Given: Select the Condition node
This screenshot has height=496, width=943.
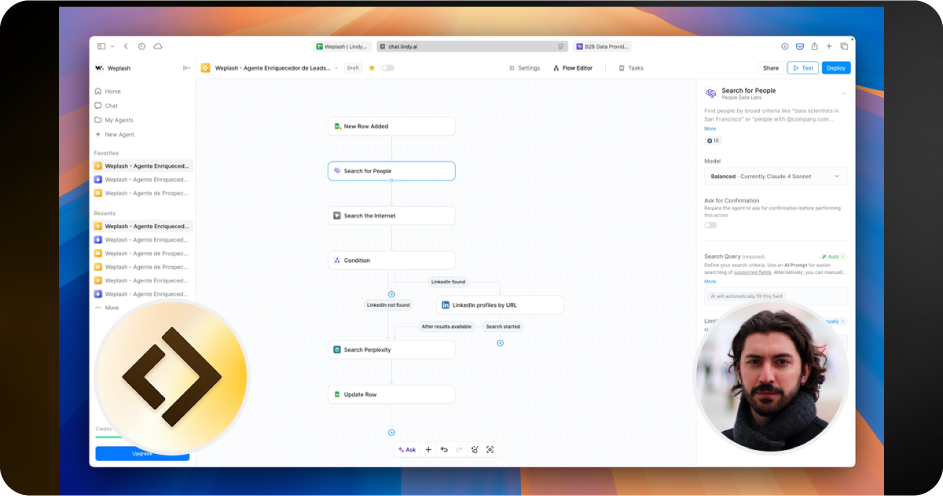Looking at the screenshot, I should pyautogui.click(x=392, y=260).
